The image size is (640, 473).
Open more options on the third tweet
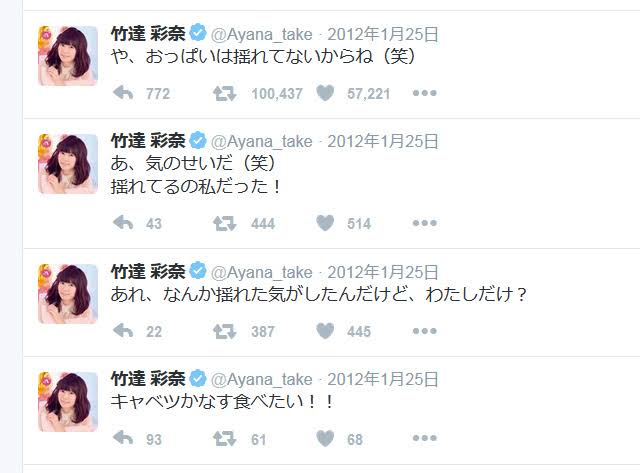(x=424, y=331)
